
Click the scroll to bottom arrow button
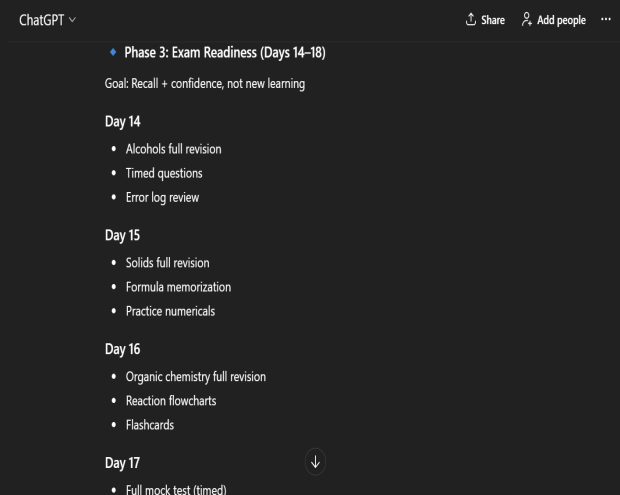[316, 461]
